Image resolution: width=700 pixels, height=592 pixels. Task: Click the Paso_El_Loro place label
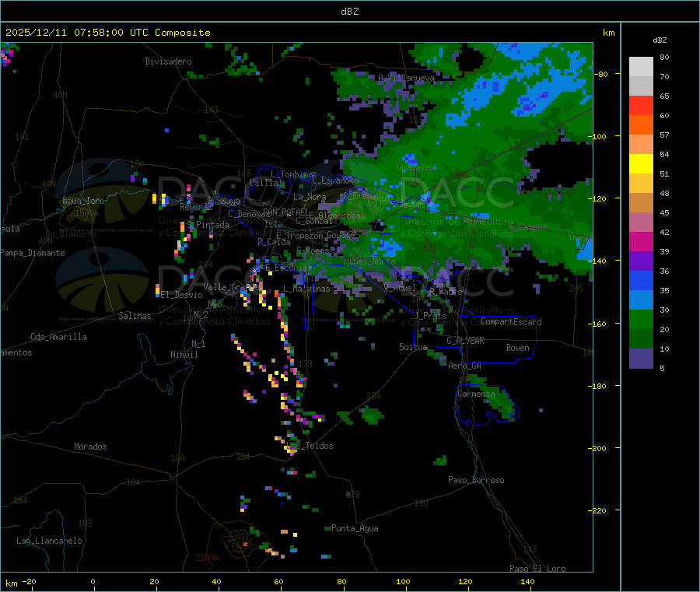tap(537, 569)
